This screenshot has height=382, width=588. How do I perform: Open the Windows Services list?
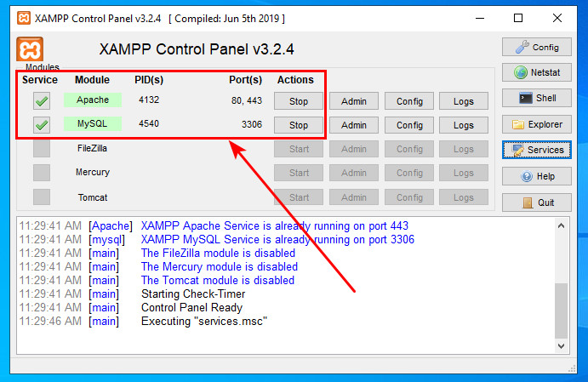(x=537, y=150)
